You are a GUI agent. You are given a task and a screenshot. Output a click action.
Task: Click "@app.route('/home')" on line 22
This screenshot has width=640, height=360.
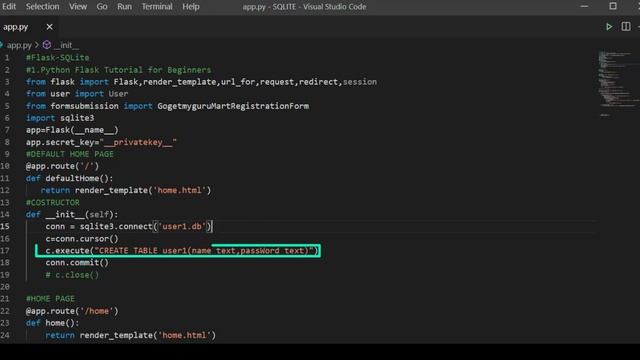[72, 311]
